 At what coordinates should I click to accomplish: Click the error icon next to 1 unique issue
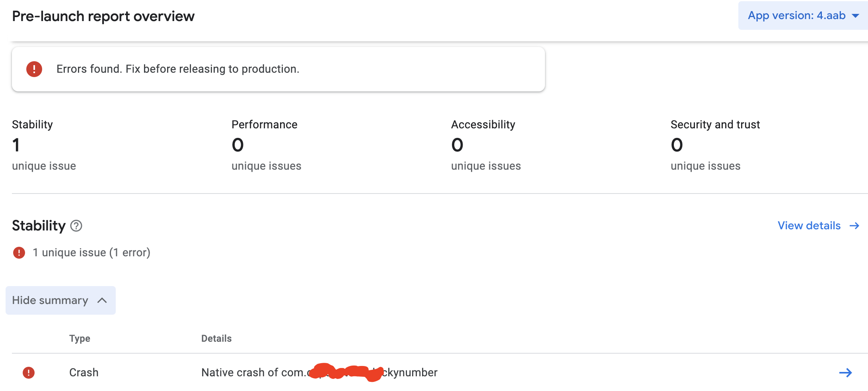pyautogui.click(x=19, y=253)
